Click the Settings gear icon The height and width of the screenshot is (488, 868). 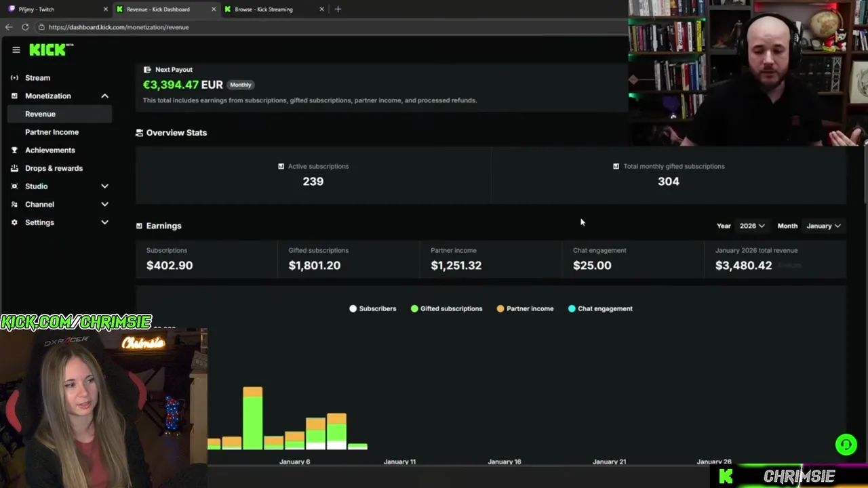[x=14, y=222]
